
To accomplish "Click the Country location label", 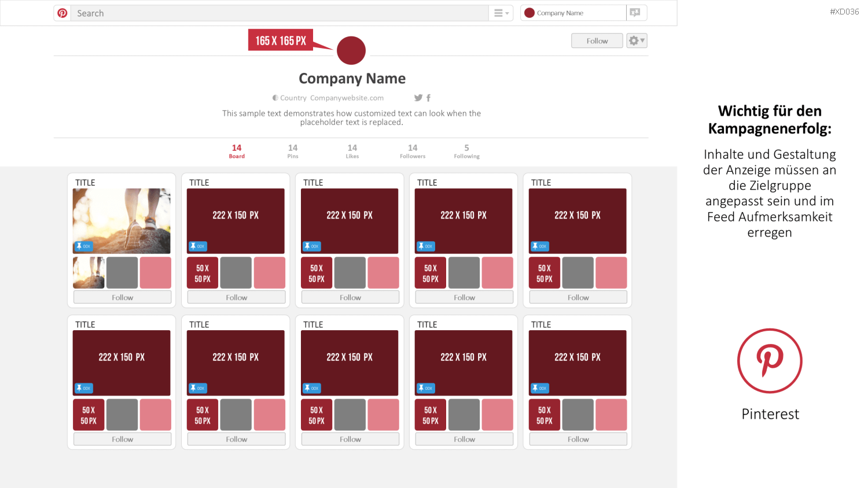I will (x=293, y=98).
